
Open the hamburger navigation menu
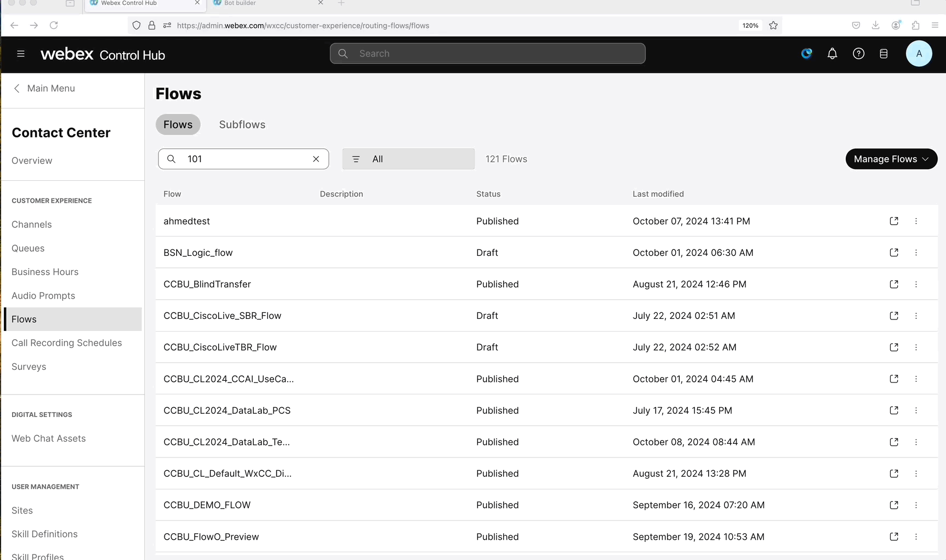(x=21, y=54)
